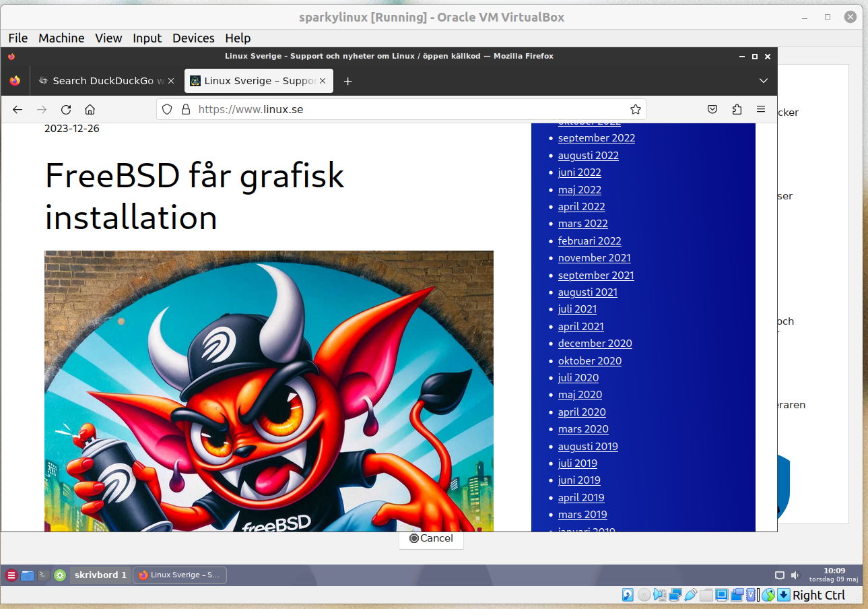Open Firefox View from tab bar
This screenshot has height=609, width=868.
click(x=15, y=81)
